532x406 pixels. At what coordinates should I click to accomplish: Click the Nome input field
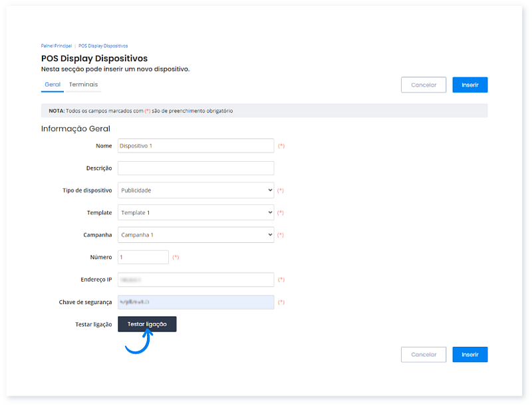coord(196,146)
